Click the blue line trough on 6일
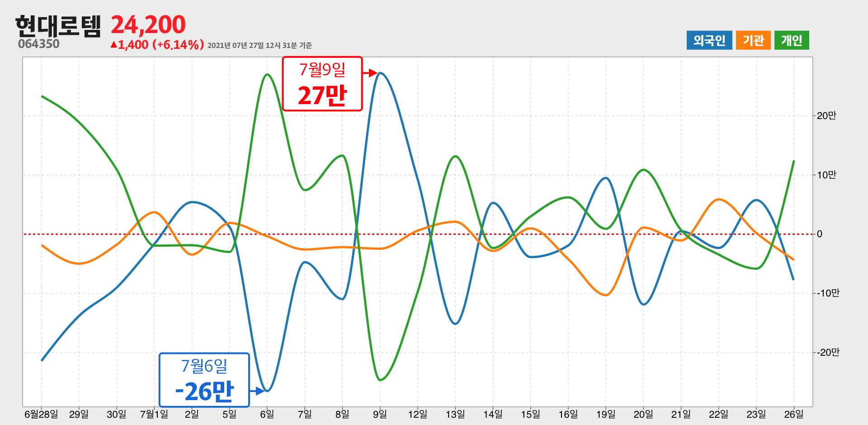Image resolution: width=868 pixels, height=425 pixels. coord(267,391)
